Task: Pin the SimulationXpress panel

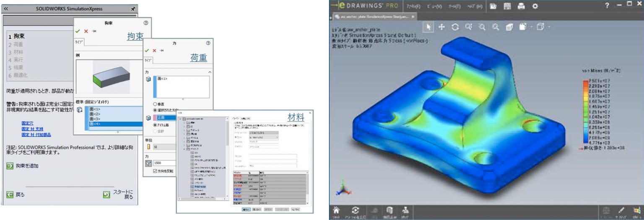Action: 133,8
